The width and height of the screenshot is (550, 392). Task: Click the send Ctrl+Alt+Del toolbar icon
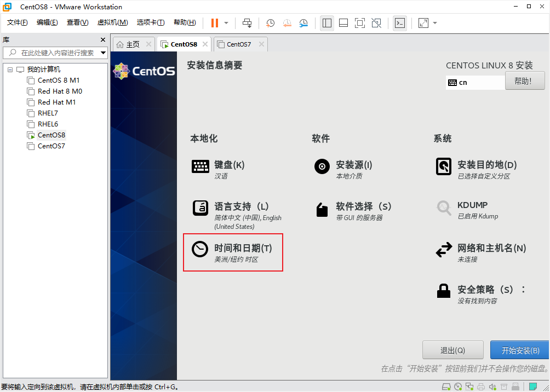[x=247, y=23]
